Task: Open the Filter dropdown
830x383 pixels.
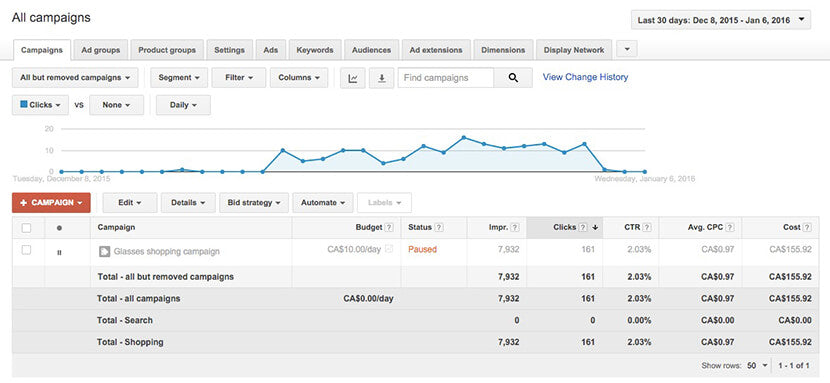Action: click(x=239, y=78)
